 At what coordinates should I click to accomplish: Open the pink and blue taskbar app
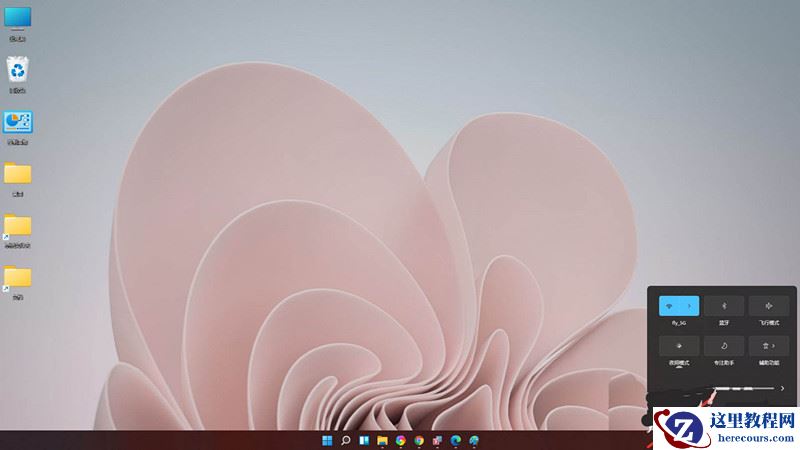coord(437,440)
